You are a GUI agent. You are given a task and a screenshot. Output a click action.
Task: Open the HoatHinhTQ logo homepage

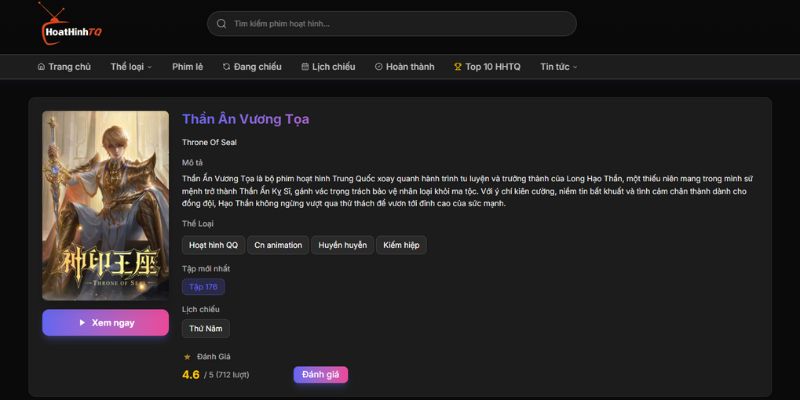(x=71, y=24)
